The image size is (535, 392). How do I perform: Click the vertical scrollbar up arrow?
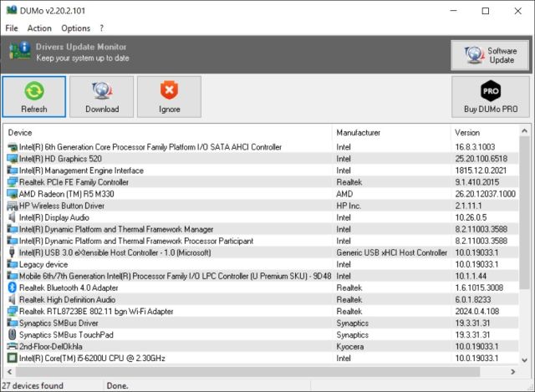pos(525,131)
